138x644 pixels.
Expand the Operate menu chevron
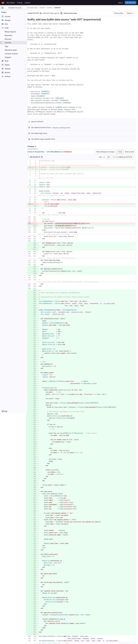25,69
